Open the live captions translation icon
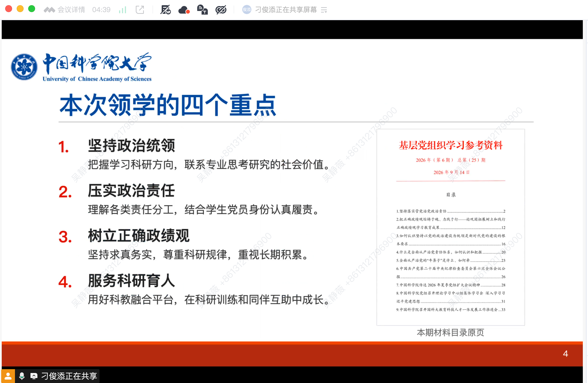This screenshot has height=383, width=588. point(203,10)
